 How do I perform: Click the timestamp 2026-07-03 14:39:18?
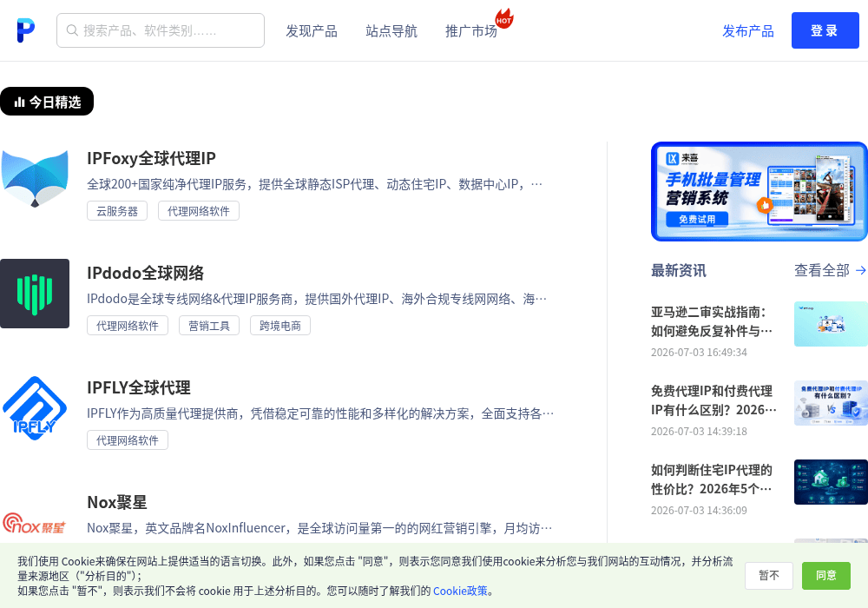pos(699,432)
